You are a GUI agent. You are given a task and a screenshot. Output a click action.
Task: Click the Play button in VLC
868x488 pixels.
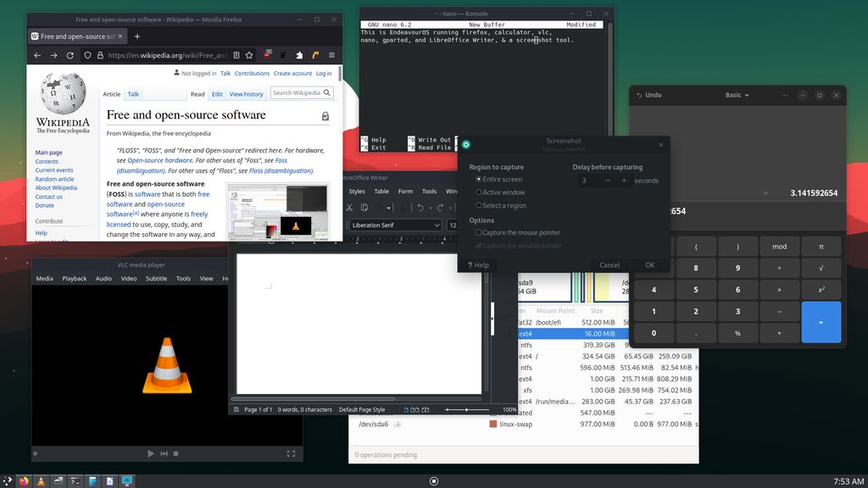coord(151,454)
